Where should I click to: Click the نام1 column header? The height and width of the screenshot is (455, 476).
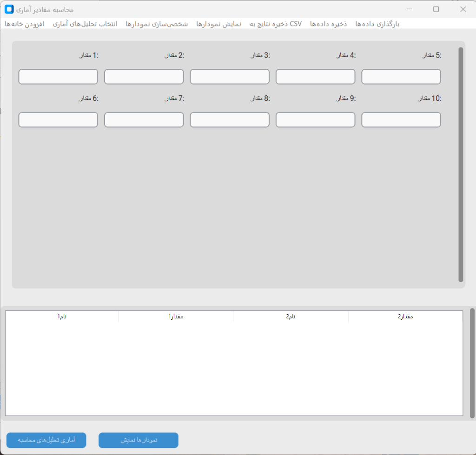62,317
